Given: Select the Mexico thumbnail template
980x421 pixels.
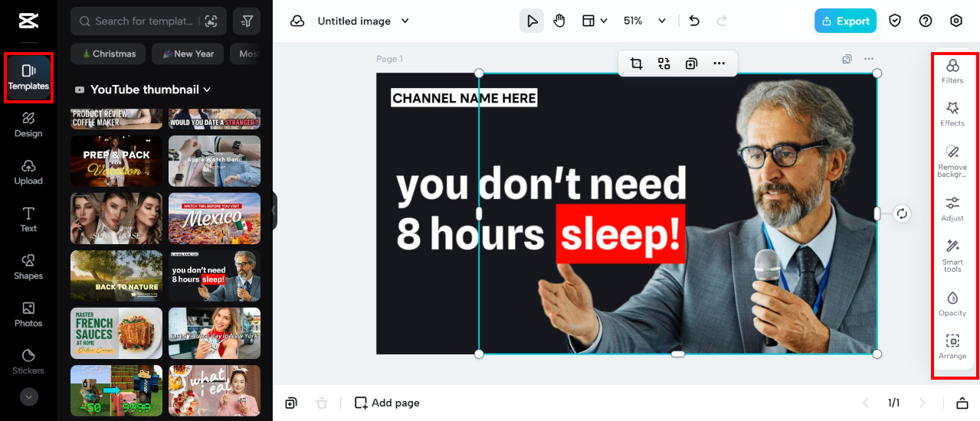Looking at the screenshot, I should click(x=215, y=217).
